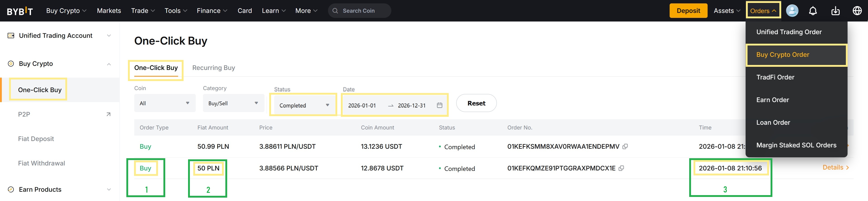Switch to Recurring Buy tab

pyautogui.click(x=214, y=68)
